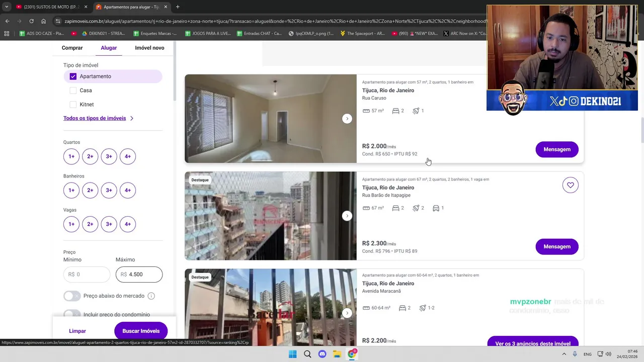The width and height of the screenshot is (644, 362).
Task: Select 4+ under Banheiros
Action: (128, 190)
